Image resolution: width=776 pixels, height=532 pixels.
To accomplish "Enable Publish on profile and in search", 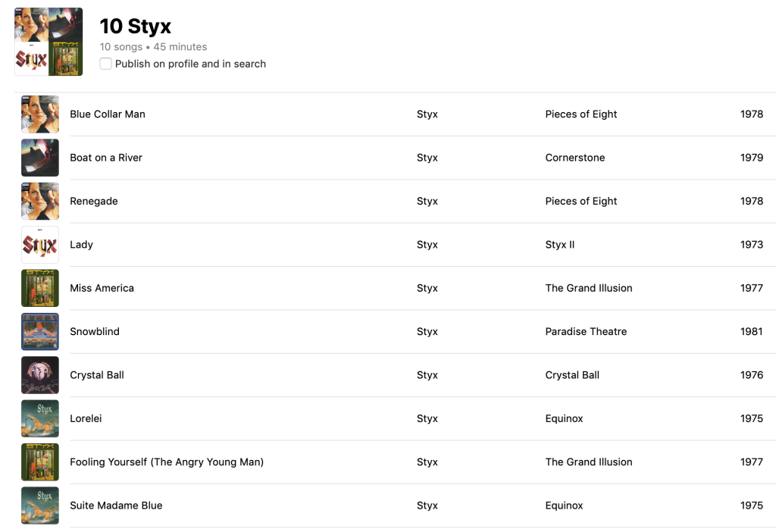I will 106,64.
